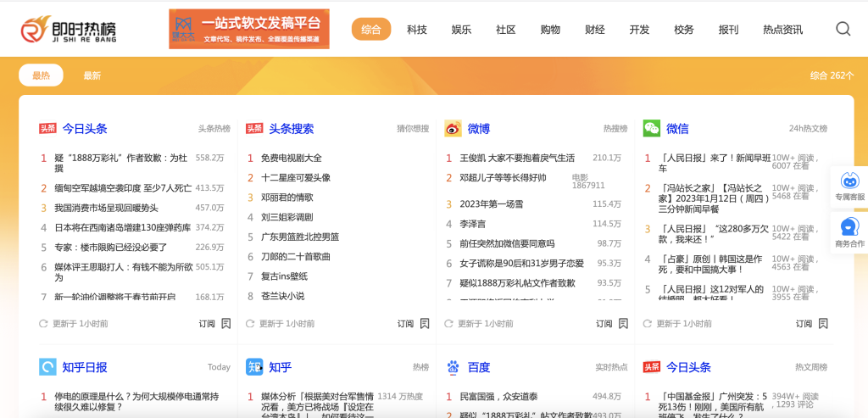Click the 即时热榜 site logo
The height and width of the screenshot is (418, 868).
(x=69, y=30)
